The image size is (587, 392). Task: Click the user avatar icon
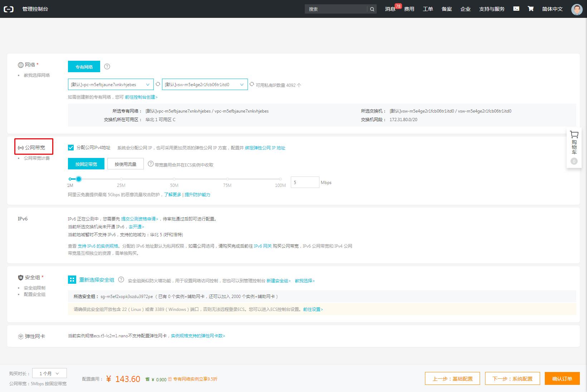[577, 9]
